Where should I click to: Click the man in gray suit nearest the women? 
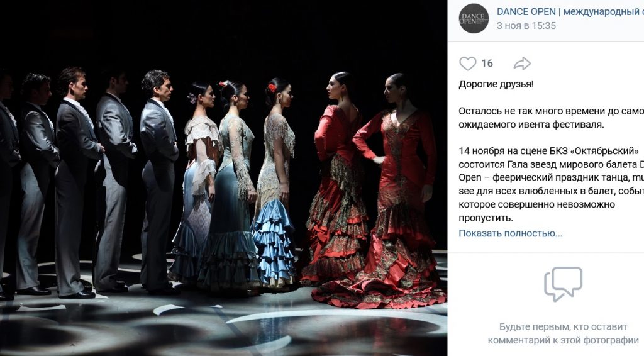pyautogui.click(x=158, y=181)
